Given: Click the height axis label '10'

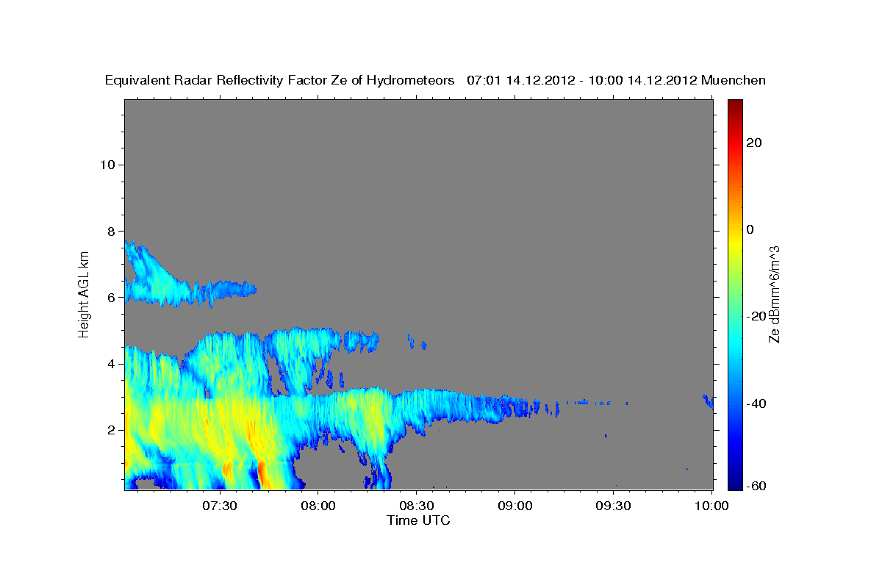Looking at the screenshot, I should pos(107,165).
